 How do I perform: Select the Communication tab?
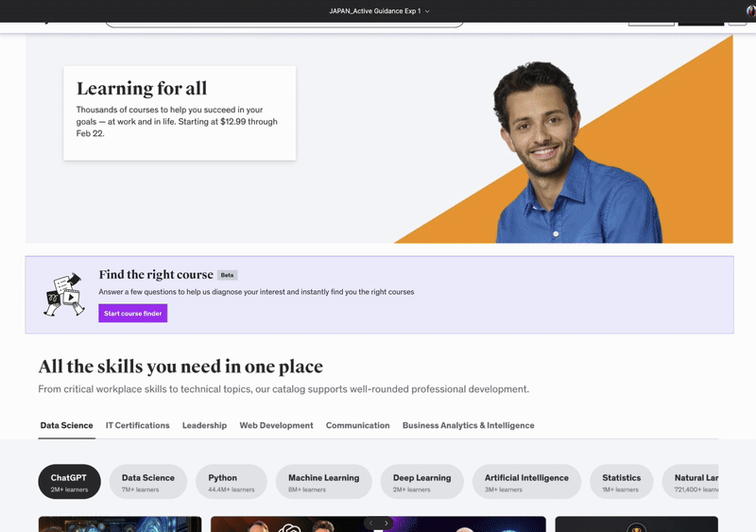tap(358, 425)
